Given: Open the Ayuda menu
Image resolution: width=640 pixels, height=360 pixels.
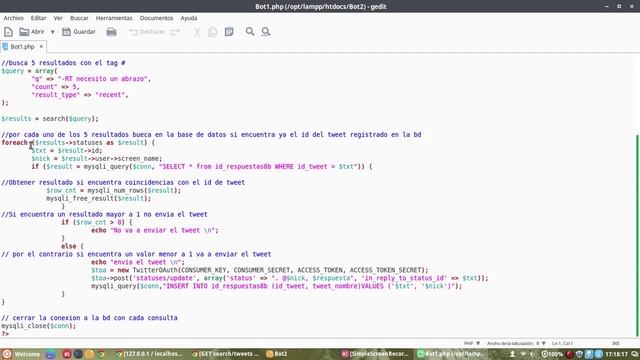Looking at the screenshot, I should tap(189, 18).
